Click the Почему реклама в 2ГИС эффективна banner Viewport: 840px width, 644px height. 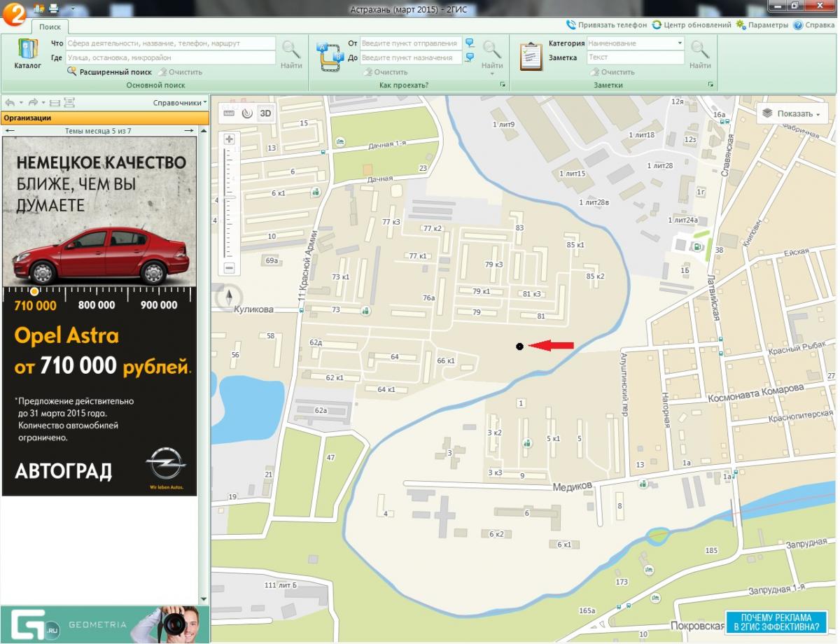click(x=777, y=622)
